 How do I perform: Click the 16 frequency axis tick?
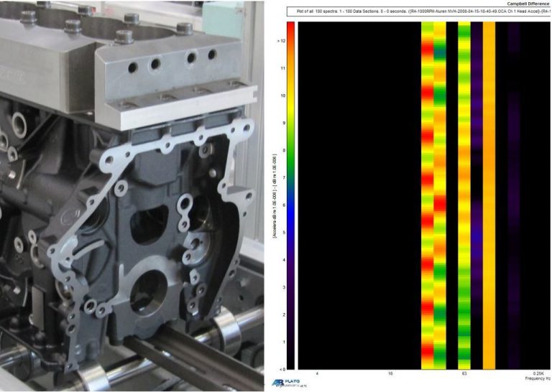[390, 373]
